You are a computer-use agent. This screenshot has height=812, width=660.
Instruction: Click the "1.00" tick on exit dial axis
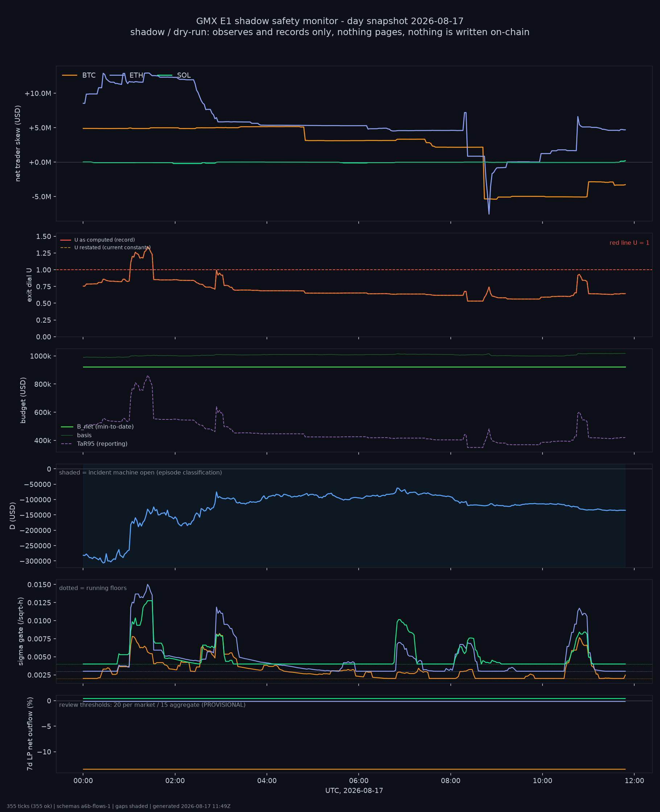tap(44, 270)
